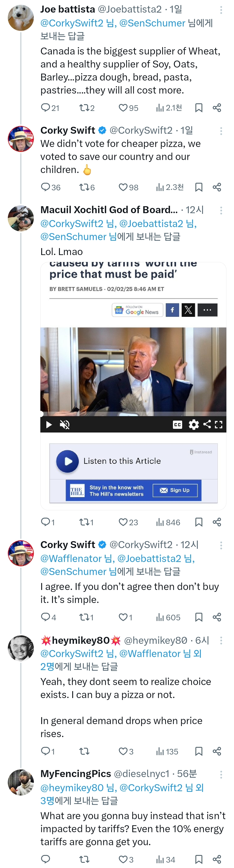Open more options on heymikey80's tweet
This screenshot has width=234, height=868.
click(x=221, y=640)
